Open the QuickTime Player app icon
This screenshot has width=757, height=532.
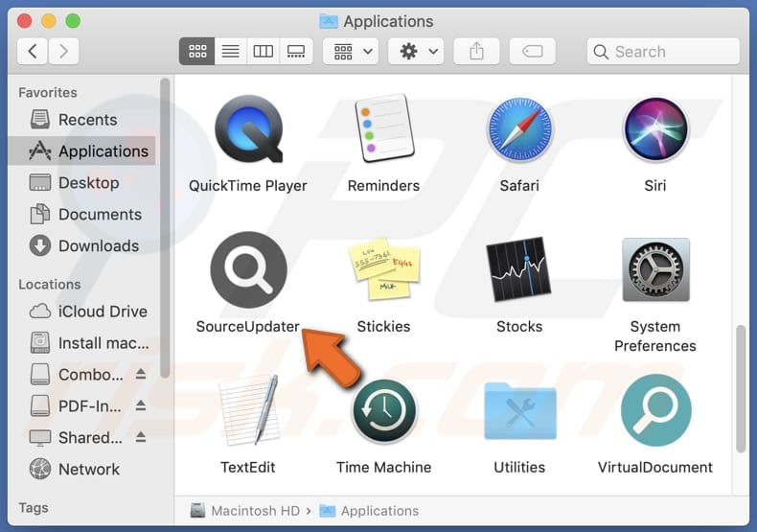coord(248,129)
